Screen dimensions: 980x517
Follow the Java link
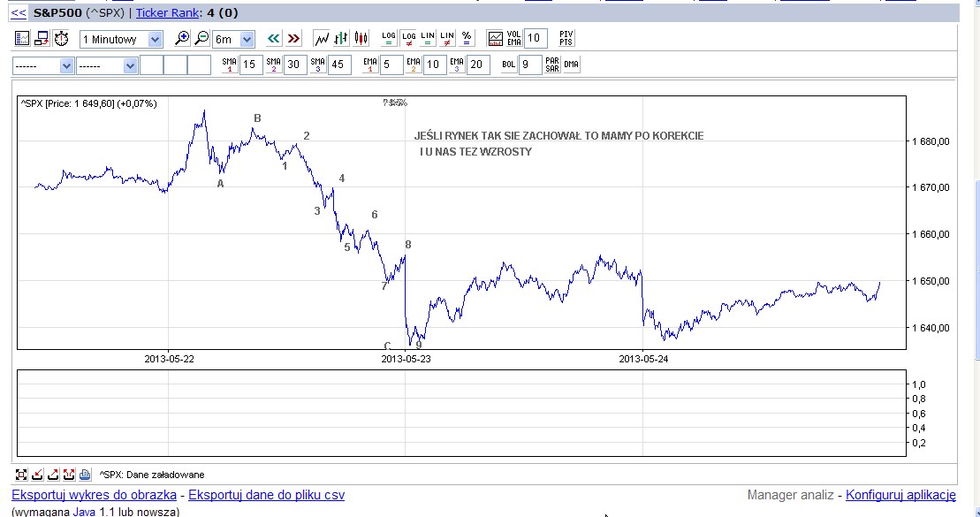[x=84, y=512]
